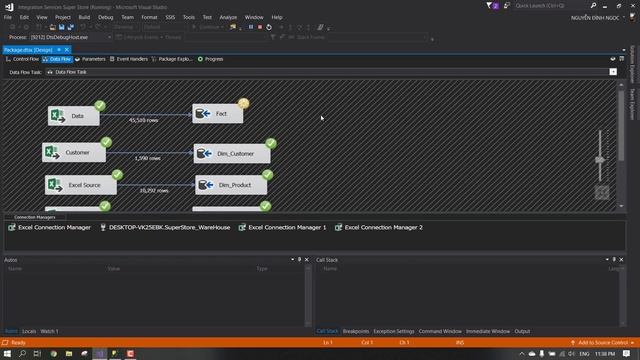Click the designer zoom slider handle
The height and width of the screenshot is (360, 640).
tap(600, 160)
